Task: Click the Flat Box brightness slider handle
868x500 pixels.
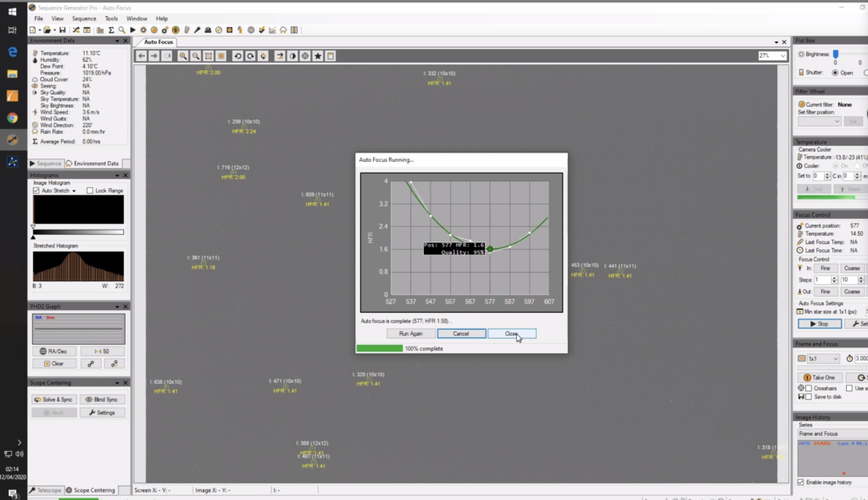Action: pos(836,54)
